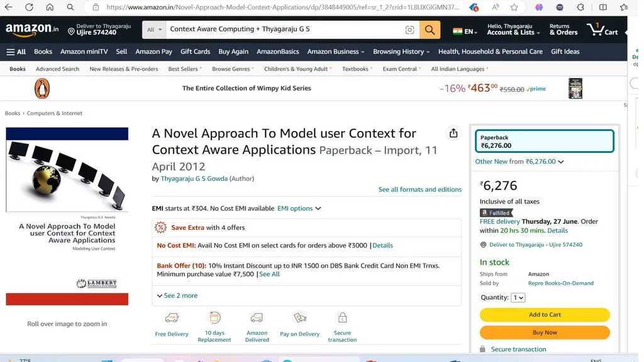Open Amazon miniTV nav item
This screenshot has height=362, width=644.
(84, 52)
